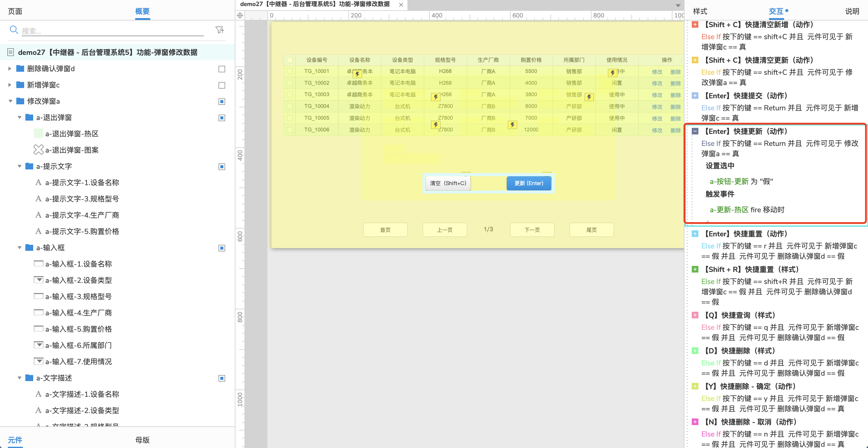Click the lightning badge near 7000 price cell
Viewport: 868px width, 448px height.
(512, 125)
